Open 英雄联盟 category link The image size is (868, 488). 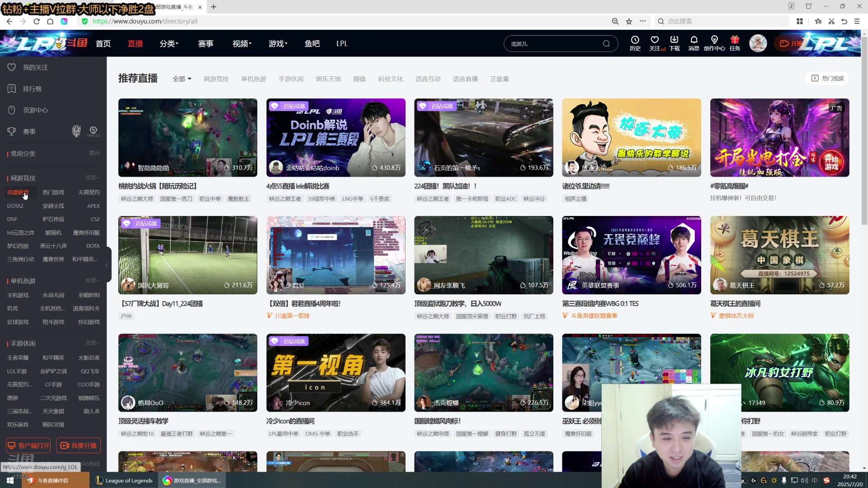(x=18, y=192)
